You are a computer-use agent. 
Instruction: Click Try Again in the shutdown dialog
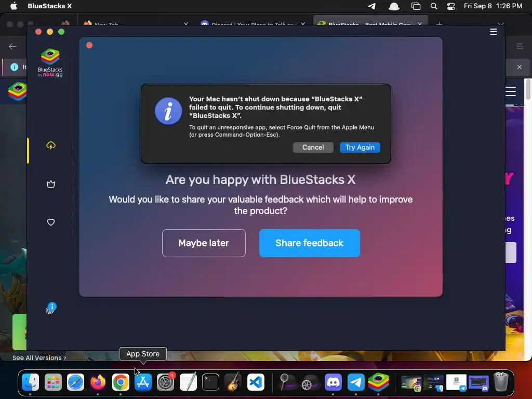[x=360, y=147]
